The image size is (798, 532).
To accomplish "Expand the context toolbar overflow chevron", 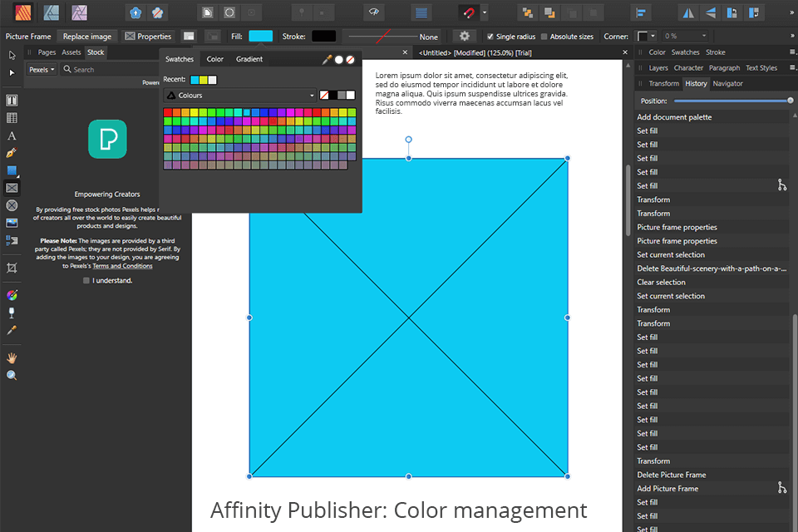I will (793, 36).
